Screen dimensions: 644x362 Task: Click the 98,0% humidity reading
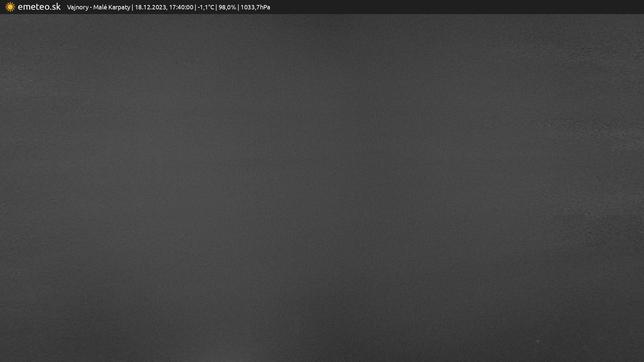(227, 7)
